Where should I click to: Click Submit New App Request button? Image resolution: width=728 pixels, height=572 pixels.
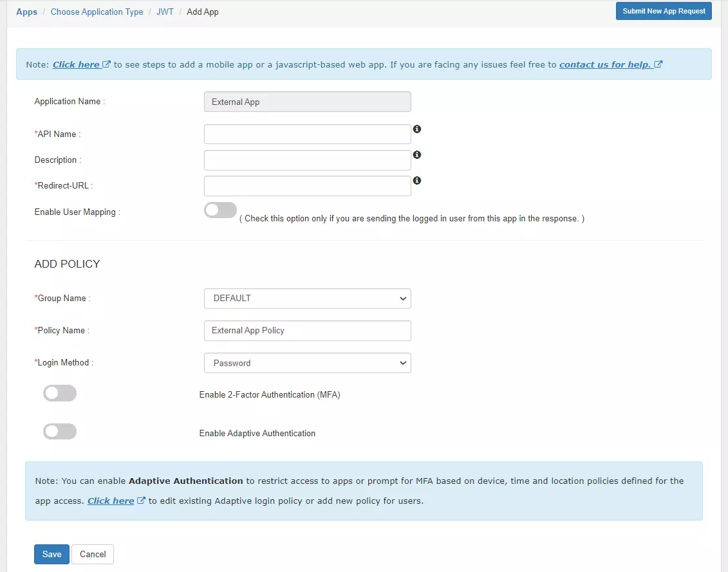pyautogui.click(x=664, y=11)
